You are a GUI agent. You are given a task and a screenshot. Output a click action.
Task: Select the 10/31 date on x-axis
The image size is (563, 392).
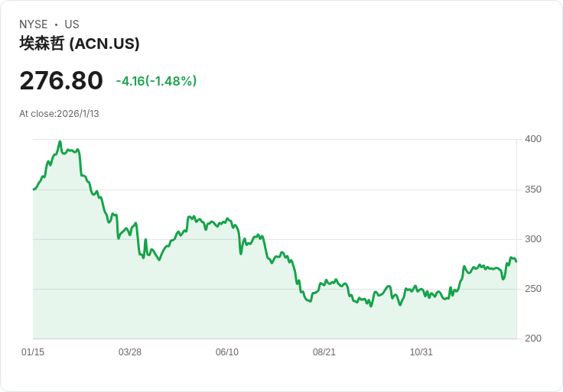coord(421,352)
